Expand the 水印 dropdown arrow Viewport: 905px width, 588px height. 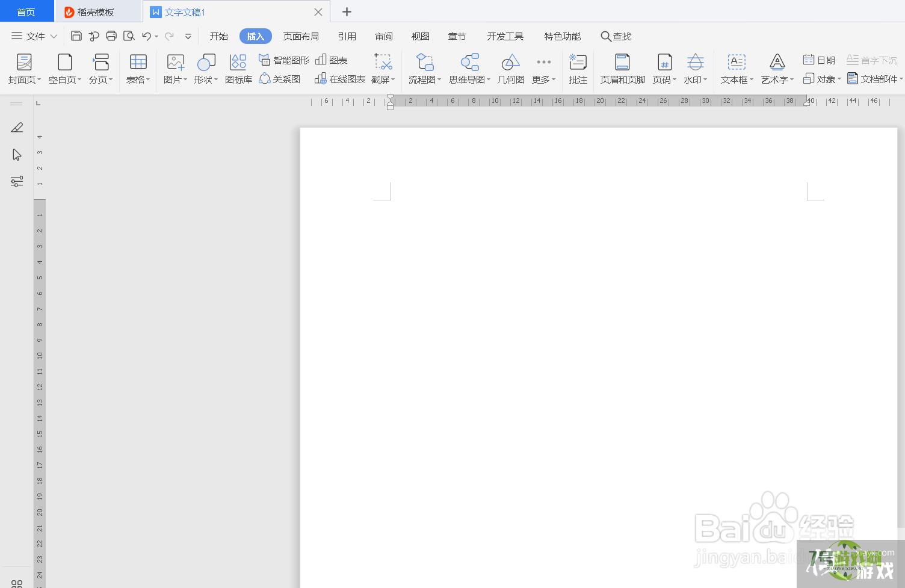(705, 79)
